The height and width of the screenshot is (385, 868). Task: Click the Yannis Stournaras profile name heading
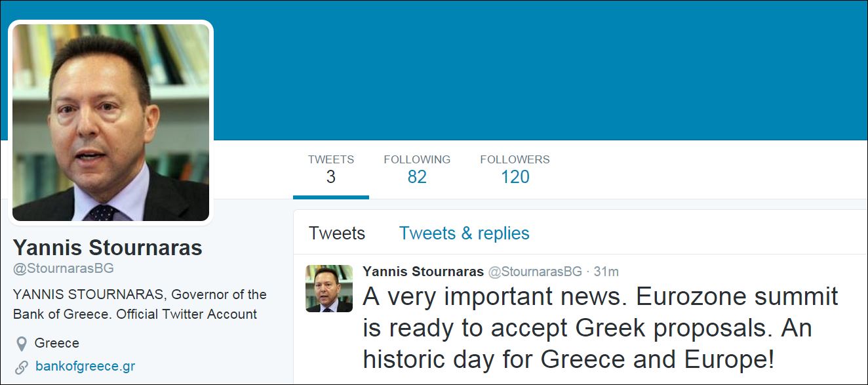click(108, 248)
